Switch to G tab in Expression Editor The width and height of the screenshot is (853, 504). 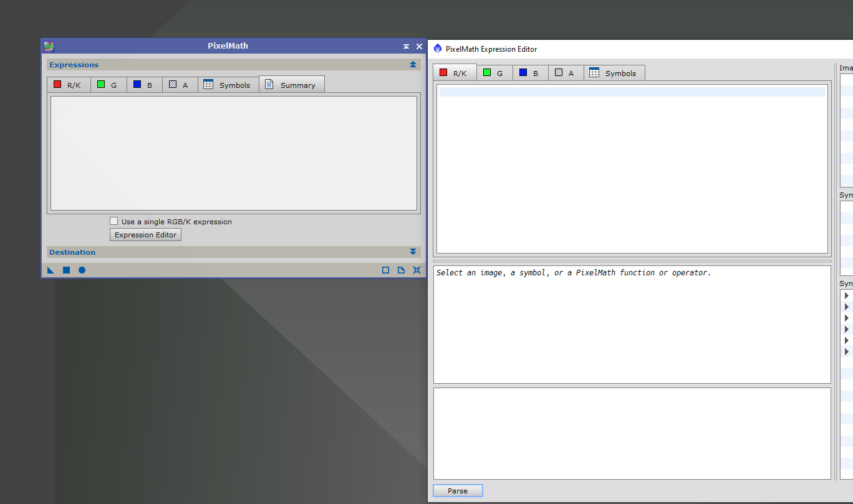pos(494,73)
